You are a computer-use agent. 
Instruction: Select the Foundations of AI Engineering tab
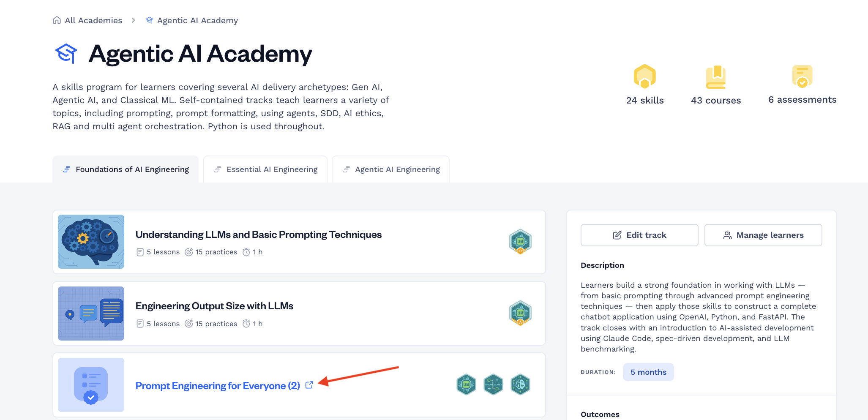tap(126, 169)
